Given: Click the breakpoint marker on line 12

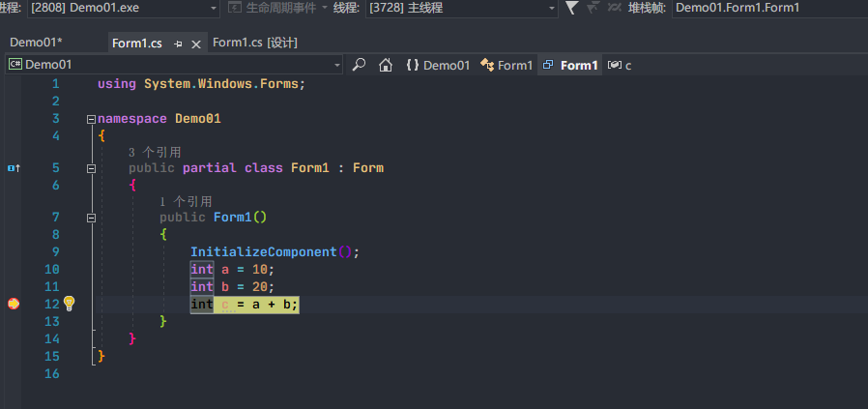Looking at the screenshot, I should click(x=14, y=304).
